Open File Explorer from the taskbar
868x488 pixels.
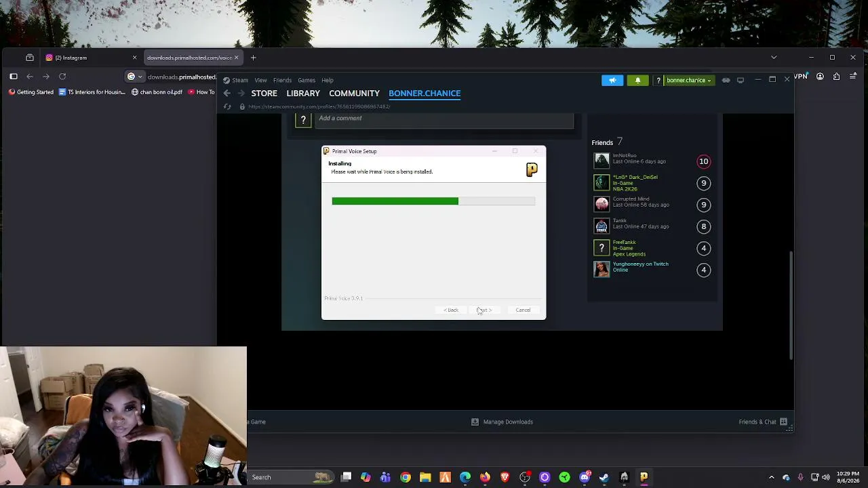click(x=425, y=477)
